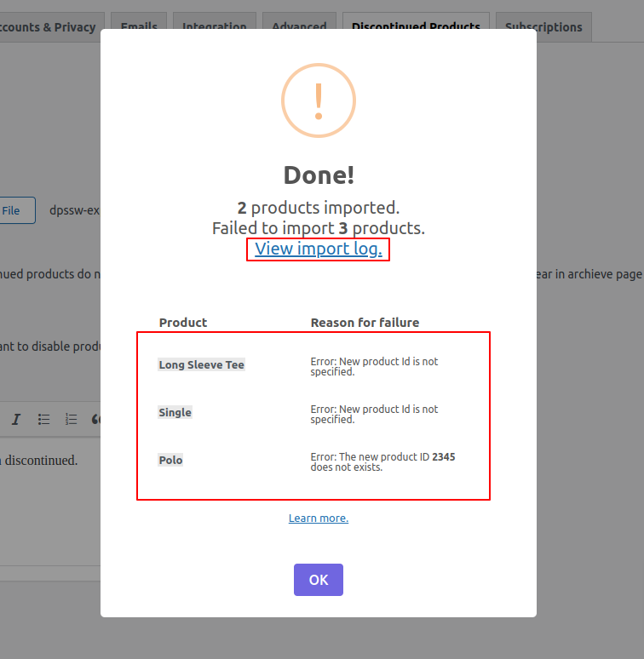Insert a numbered list in the editor
Screen dimensions: 644x659
click(72, 419)
